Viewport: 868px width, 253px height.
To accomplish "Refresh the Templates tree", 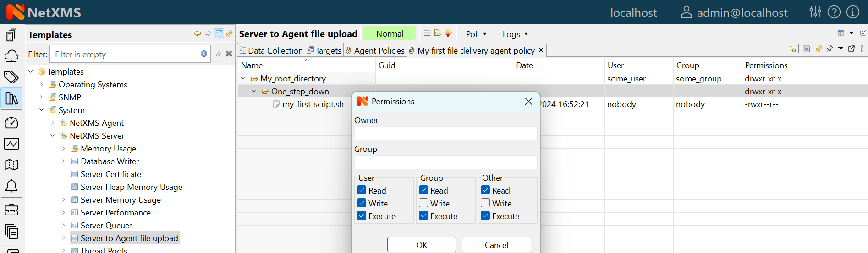I will [x=229, y=33].
